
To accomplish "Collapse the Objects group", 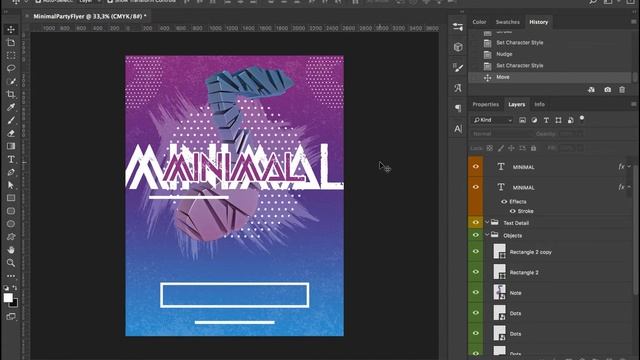I will click(487, 235).
